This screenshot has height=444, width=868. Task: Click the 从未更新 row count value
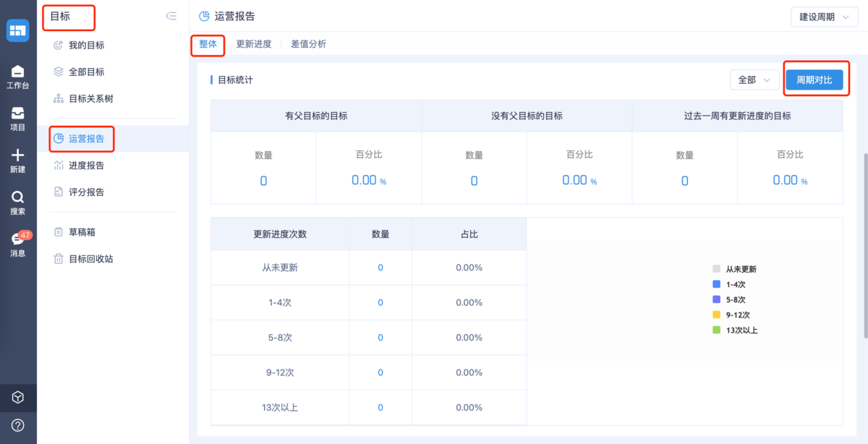click(380, 268)
